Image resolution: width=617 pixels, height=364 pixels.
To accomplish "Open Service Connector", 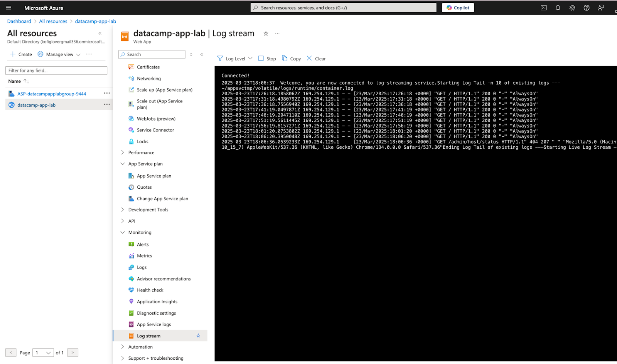I will [x=155, y=130].
